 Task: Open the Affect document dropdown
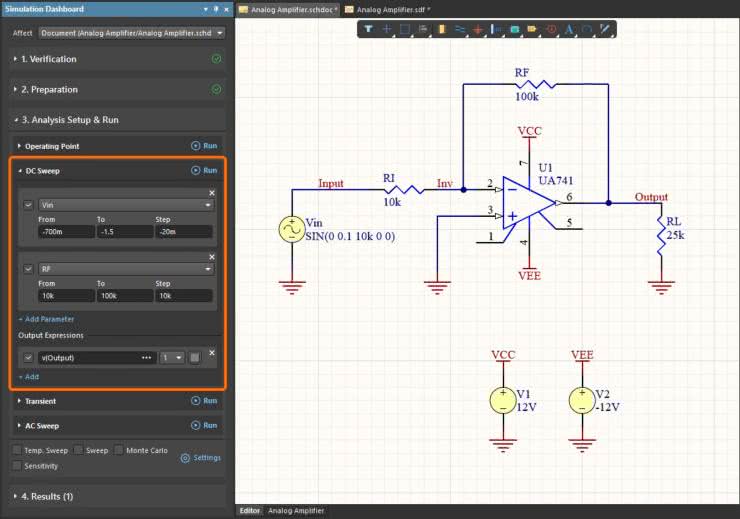tap(219, 32)
